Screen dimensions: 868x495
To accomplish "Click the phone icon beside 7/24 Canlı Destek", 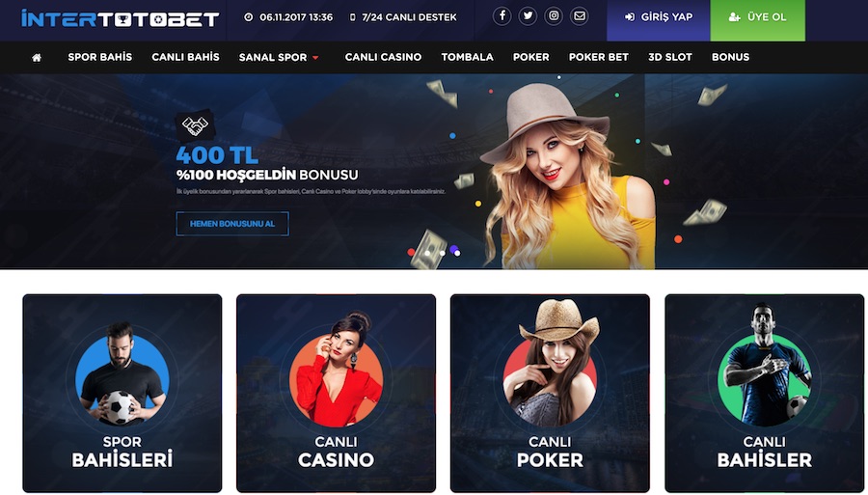I will (353, 17).
